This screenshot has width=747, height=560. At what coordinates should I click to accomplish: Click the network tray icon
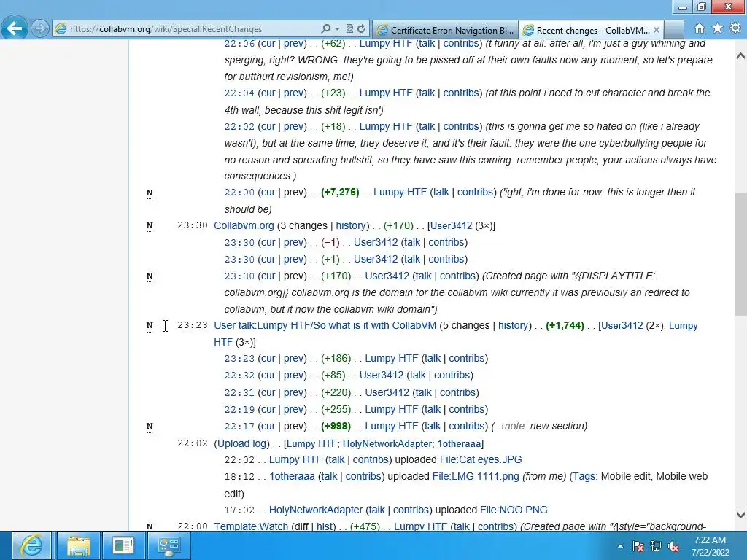[656, 546]
